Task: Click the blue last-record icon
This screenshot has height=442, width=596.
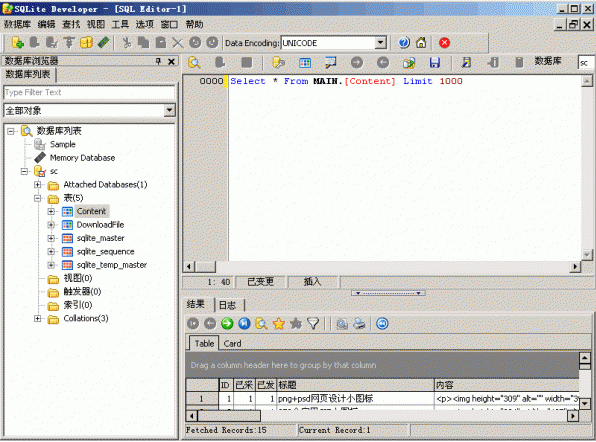Action: pos(244,323)
